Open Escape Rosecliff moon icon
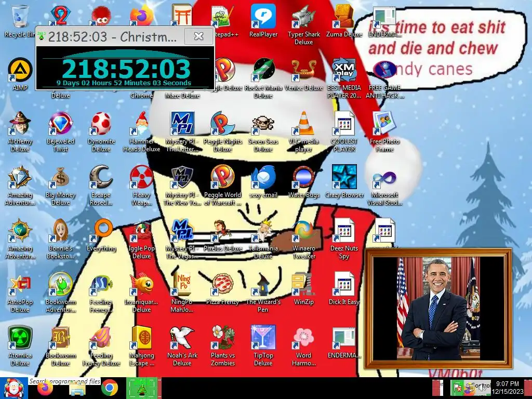The width and height of the screenshot is (532, 399). (101, 186)
